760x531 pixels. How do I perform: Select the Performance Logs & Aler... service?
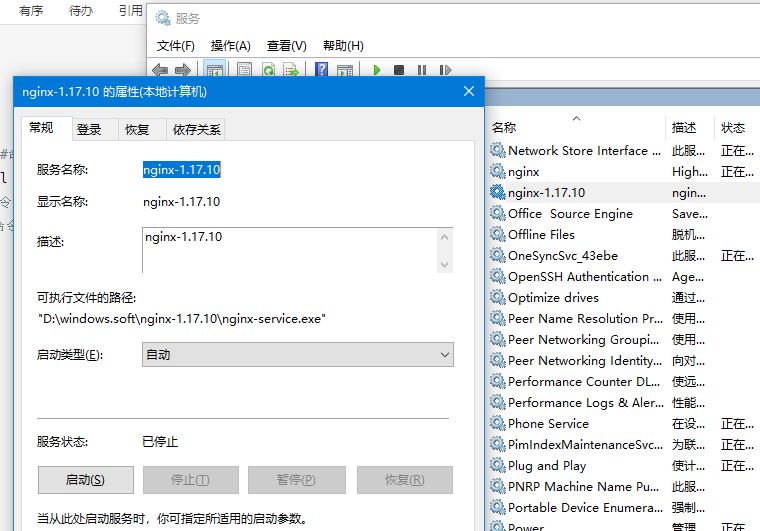tap(624, 402)
